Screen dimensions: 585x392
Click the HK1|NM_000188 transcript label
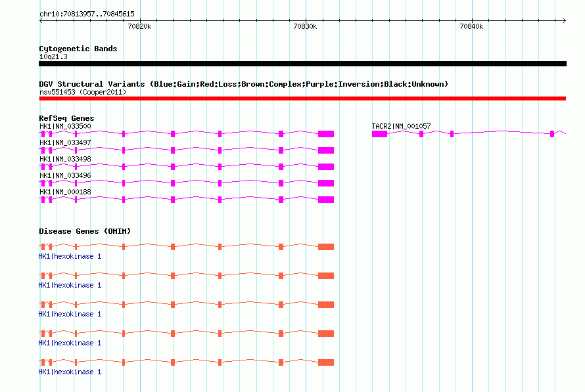65,192
